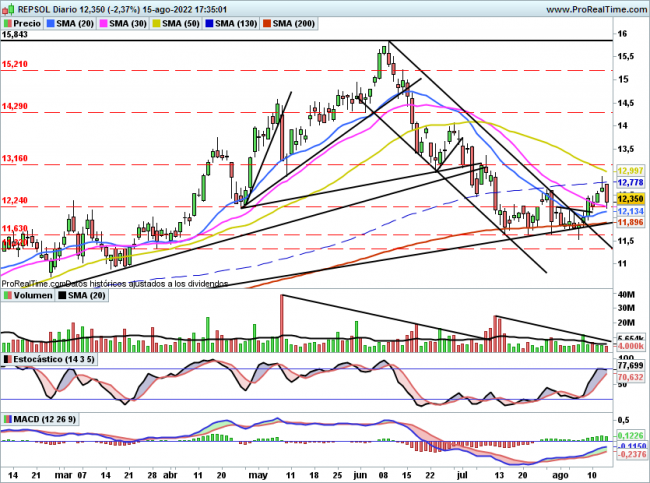The width and height of the screenshot is (650, 483).
Task: Click the 12,997 SMA value tag
Action: tap(629, 171)
